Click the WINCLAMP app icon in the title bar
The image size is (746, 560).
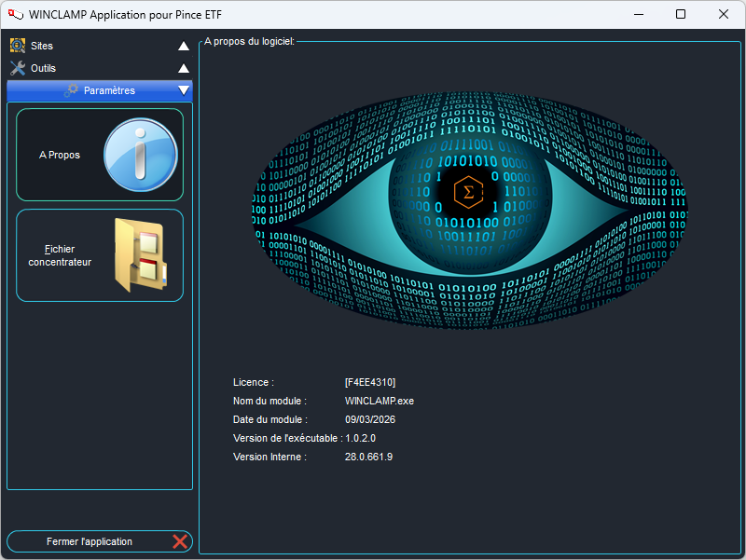click(x=14, y=14)
